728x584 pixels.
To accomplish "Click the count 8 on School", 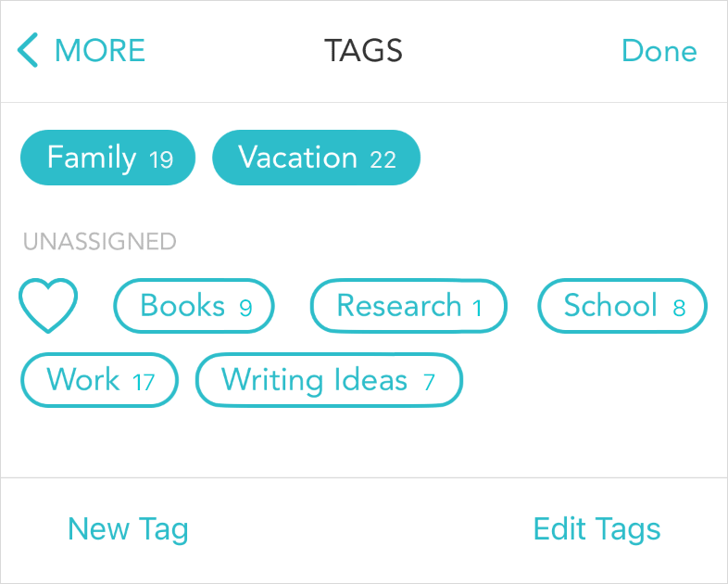I will point(679,308).
